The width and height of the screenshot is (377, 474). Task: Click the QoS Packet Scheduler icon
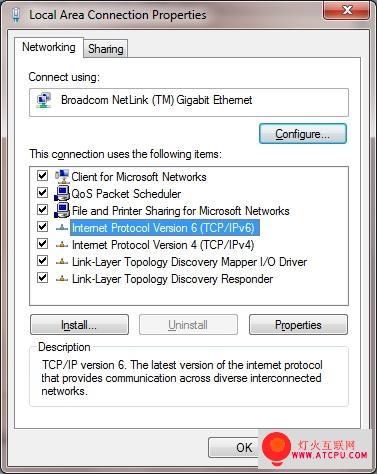click(62, 193)
